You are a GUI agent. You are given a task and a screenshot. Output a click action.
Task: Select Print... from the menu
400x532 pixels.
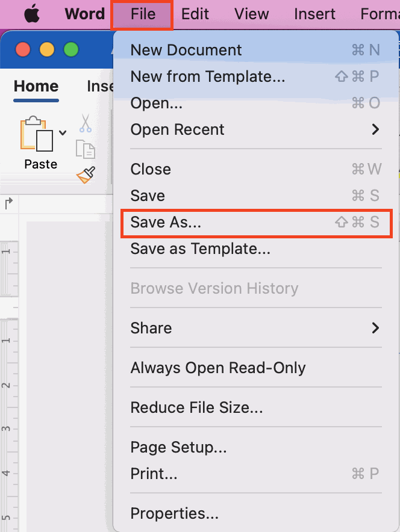pos(255,473)
